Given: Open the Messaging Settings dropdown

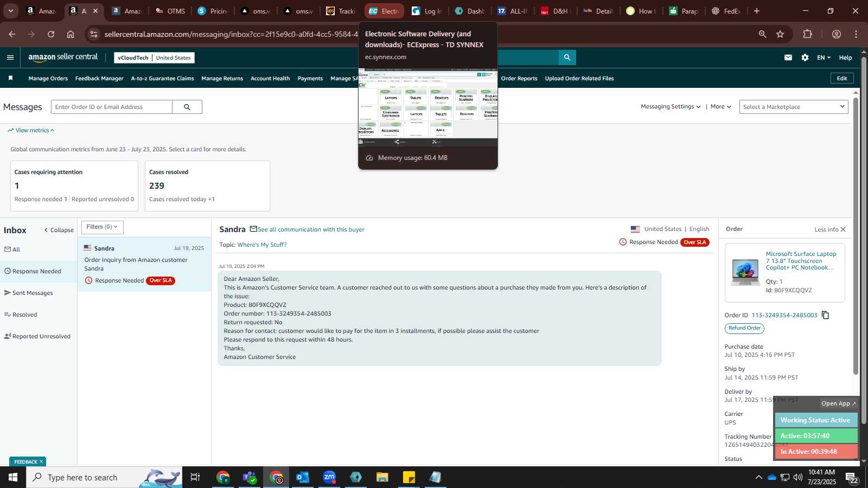Looking at the screenshot, I should (671, 107).
